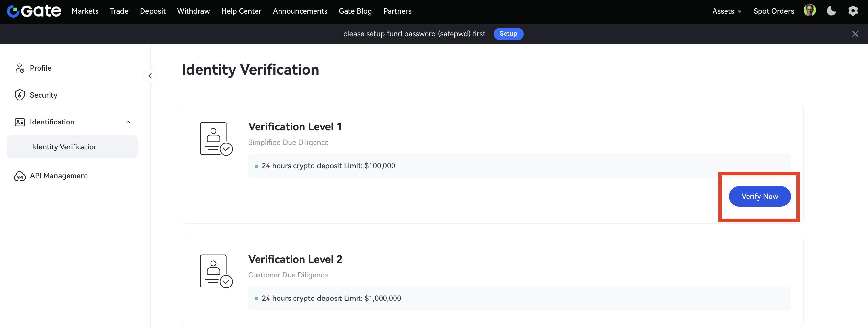Click the API cloud icon
The width and height of the screenshot is (868, 328).
pos(19,176)
